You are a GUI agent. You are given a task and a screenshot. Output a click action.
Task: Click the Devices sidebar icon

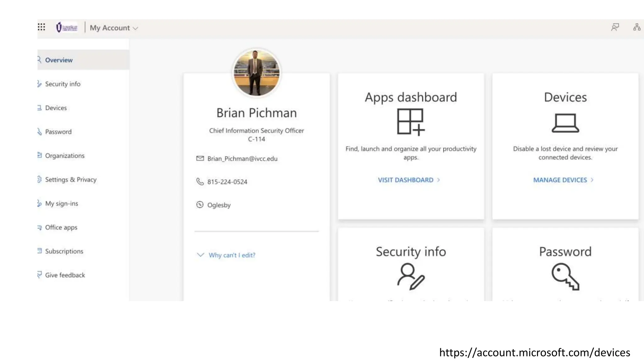(39, 108)
